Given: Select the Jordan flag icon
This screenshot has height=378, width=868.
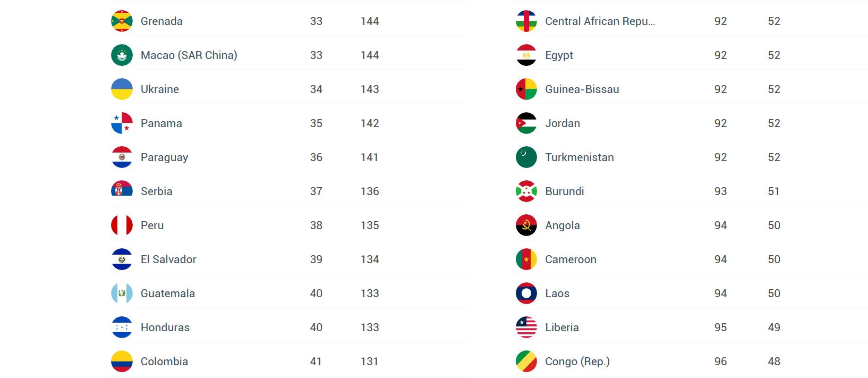Looking at the screenshot, I should pos(526,123).
